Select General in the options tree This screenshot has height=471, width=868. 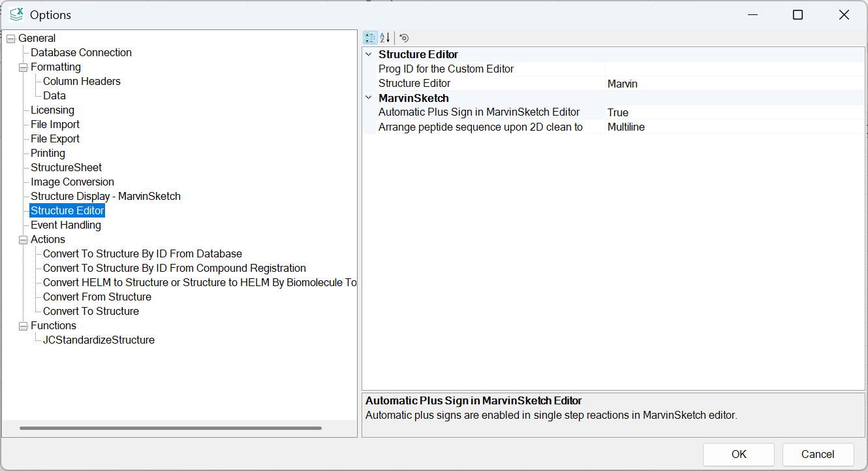pos(37,39)
